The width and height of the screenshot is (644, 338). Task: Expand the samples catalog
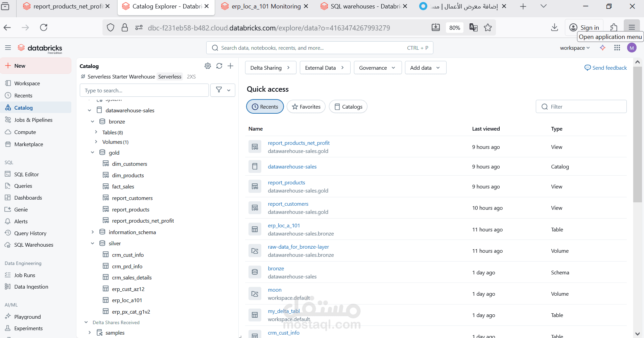90,333
